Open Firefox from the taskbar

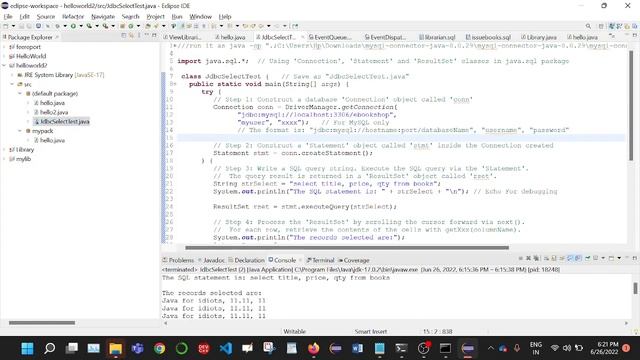click(x=313, y=348)
